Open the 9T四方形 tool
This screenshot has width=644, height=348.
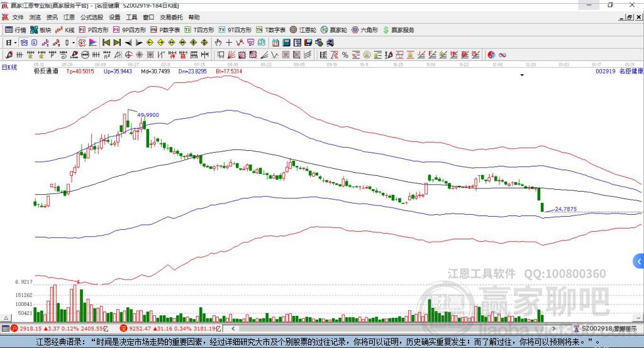click(235, 30)
